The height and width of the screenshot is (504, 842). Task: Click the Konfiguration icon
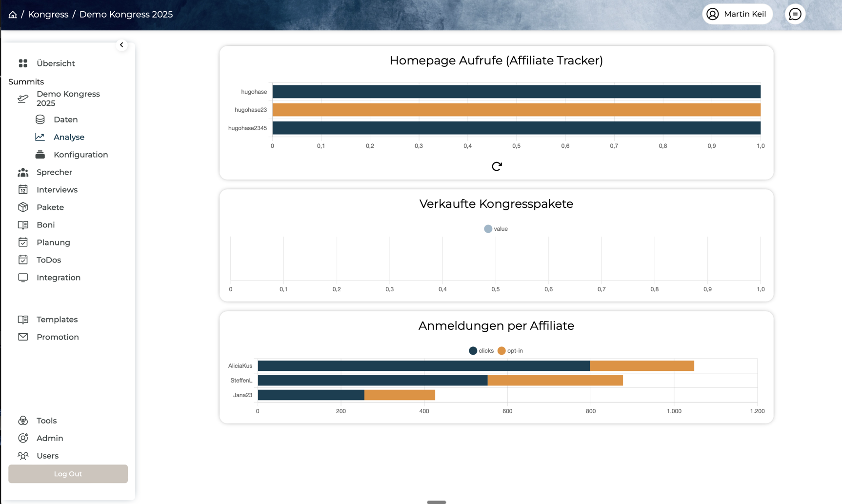click(40, 155)
